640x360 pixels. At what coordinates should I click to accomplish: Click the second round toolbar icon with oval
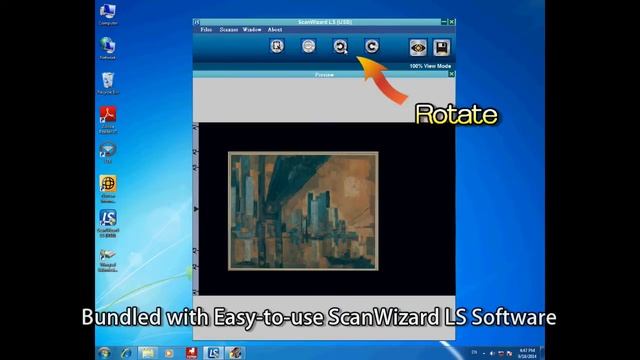pos(309,46)
